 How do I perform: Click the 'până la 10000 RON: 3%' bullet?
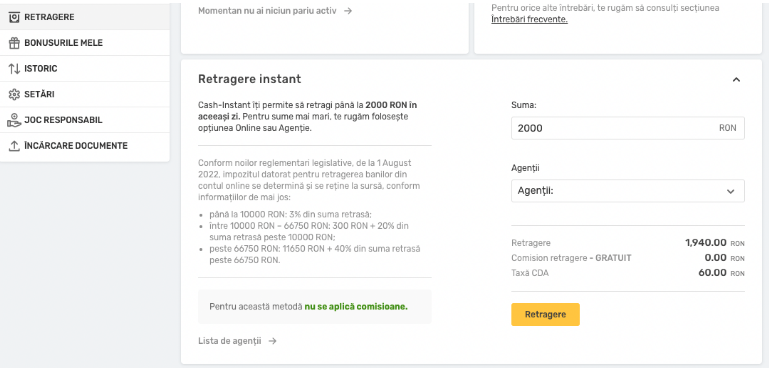coord(290,214)
